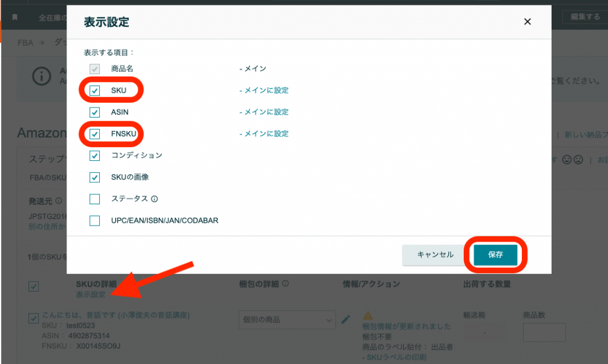Viewport: 608px width, 364px height.
Task: Click the bookmark icon in top bar
Action: point(15,17)
